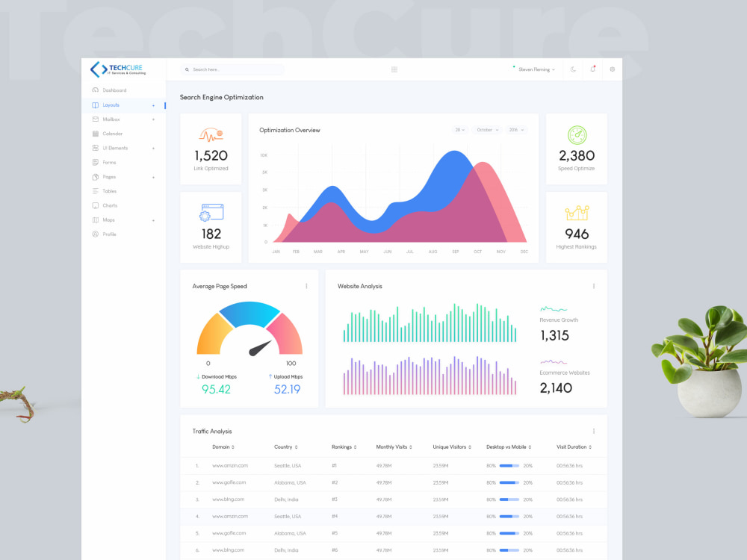Click into the Search here field
Screen dimensions: 747x560
point(232,69)
